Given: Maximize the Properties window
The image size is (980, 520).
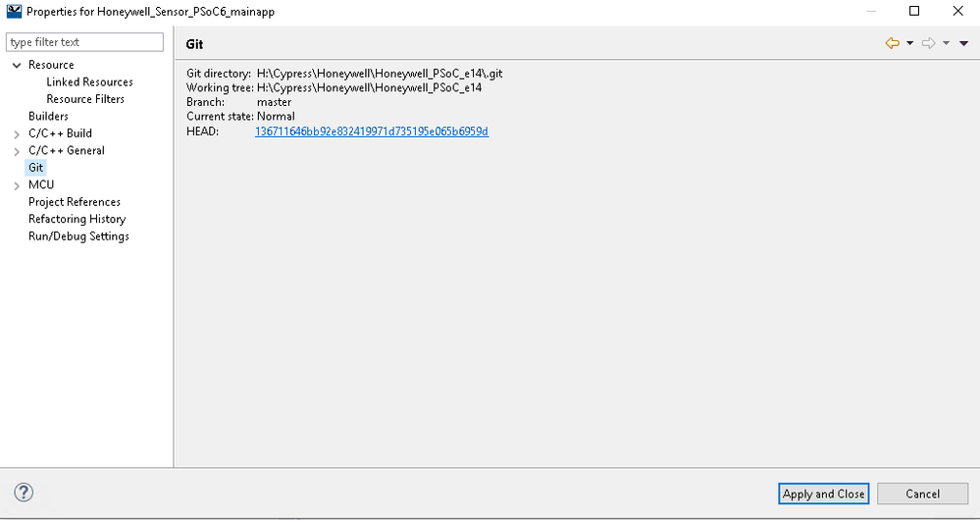Looking at the screenshot, I should click(914, 11).
